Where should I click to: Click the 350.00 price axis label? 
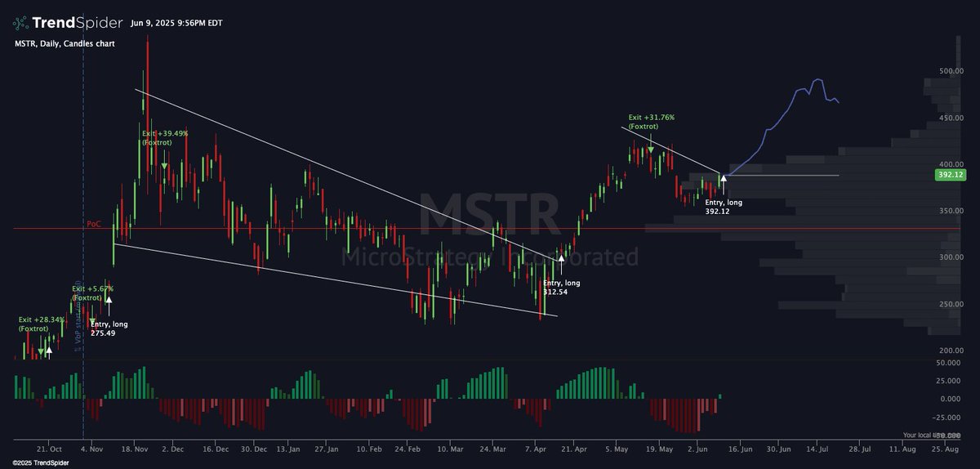951,211
